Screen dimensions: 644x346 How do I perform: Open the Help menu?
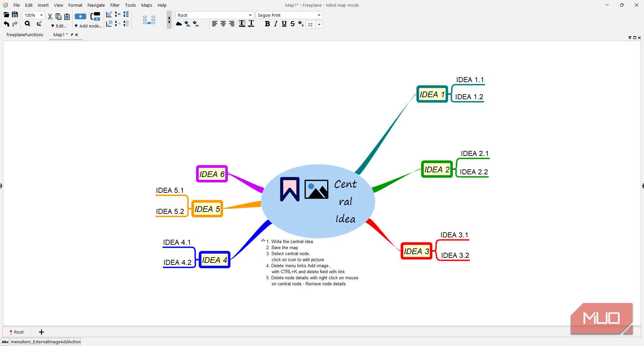click(x=162, y=5)
